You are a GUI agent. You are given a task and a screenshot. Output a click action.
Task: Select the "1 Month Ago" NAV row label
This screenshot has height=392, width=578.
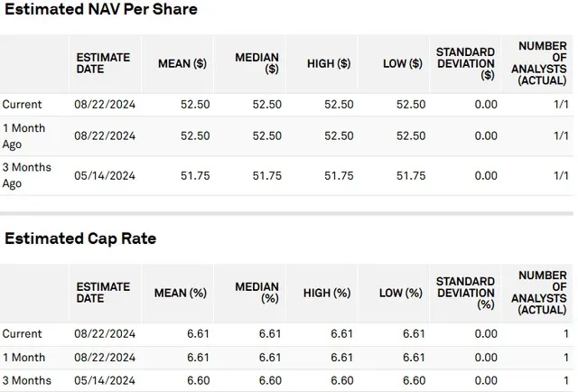(x=23, y=136)
